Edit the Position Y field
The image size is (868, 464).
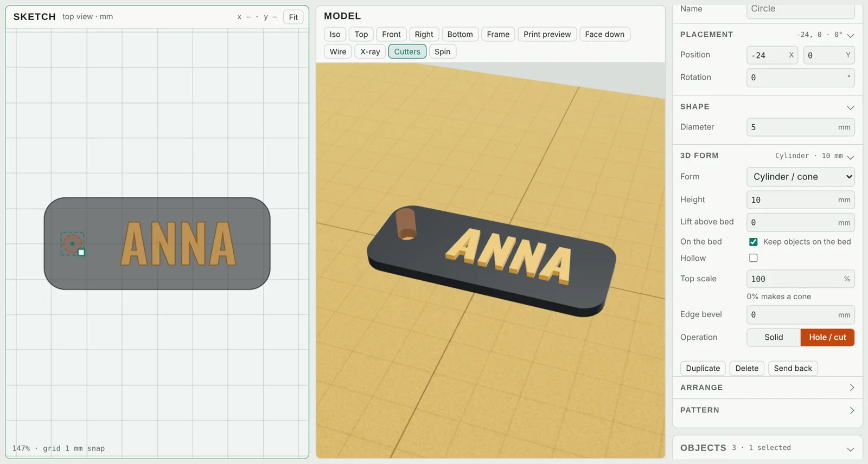[x=829, y=55]
